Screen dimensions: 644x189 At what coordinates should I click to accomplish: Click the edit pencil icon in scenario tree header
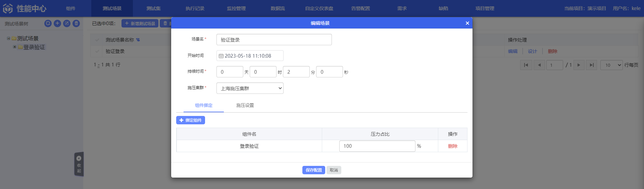click(x=67, y=23)
